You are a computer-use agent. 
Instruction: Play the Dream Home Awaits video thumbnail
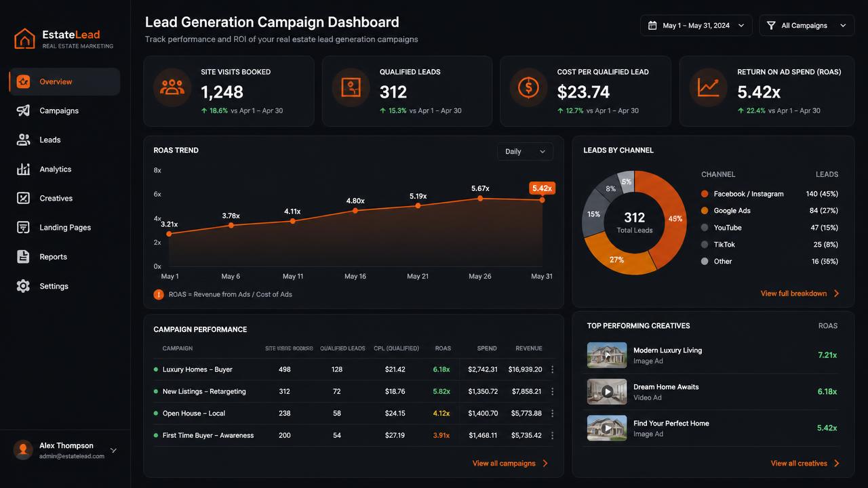[x=607, y=392]
